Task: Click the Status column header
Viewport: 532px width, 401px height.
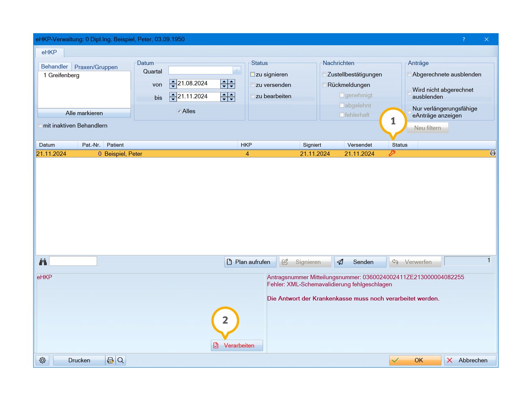Action: pos(403,145)
